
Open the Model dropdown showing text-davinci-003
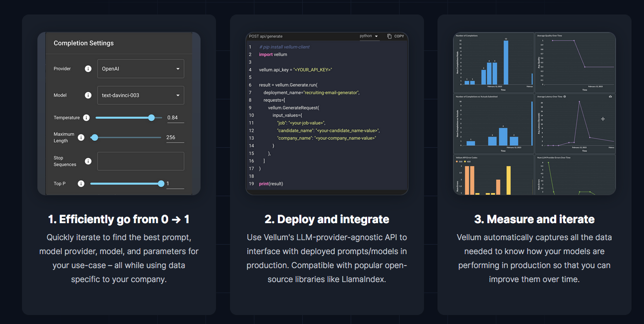pyautogui.click(x=141, y=95)
